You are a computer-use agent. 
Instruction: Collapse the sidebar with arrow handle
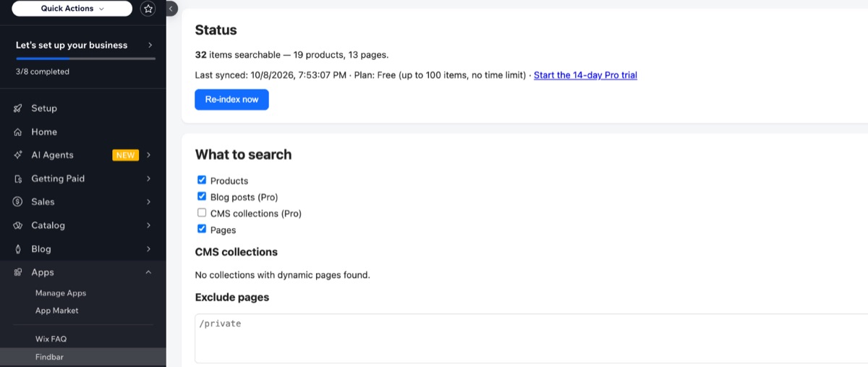point(171,9)
